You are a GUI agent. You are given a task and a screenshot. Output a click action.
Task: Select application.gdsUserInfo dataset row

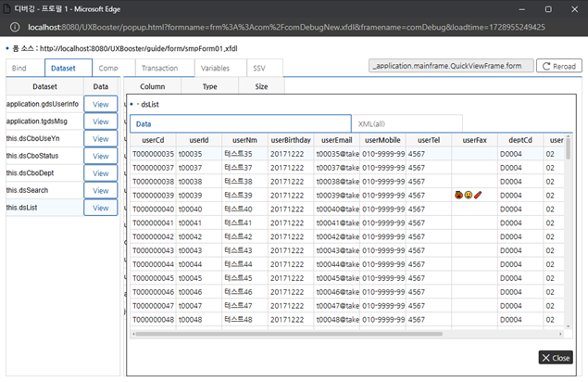[44, 104]
